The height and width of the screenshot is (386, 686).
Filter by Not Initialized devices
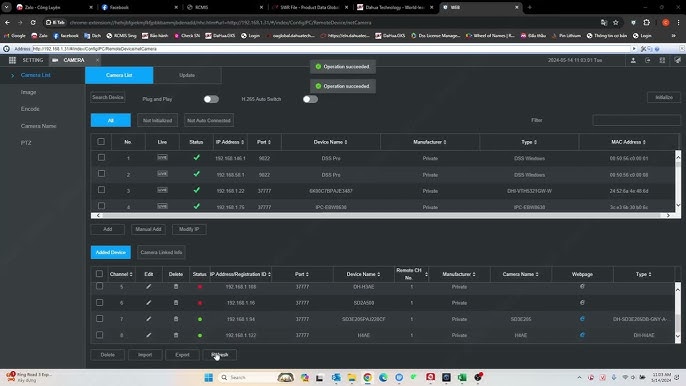point(158,120)
